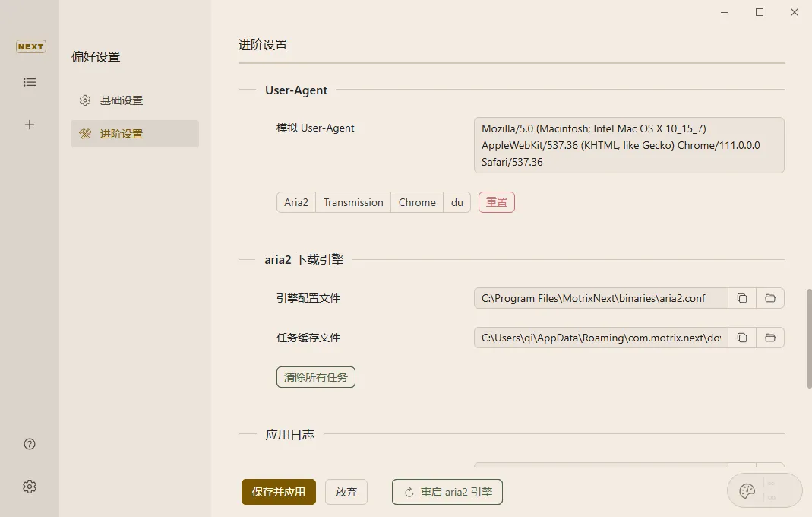Click the NEXT logo badge in sidebar
Viewport: 812px width, 517px height.
pyautogui.click(x=30, y=46)
